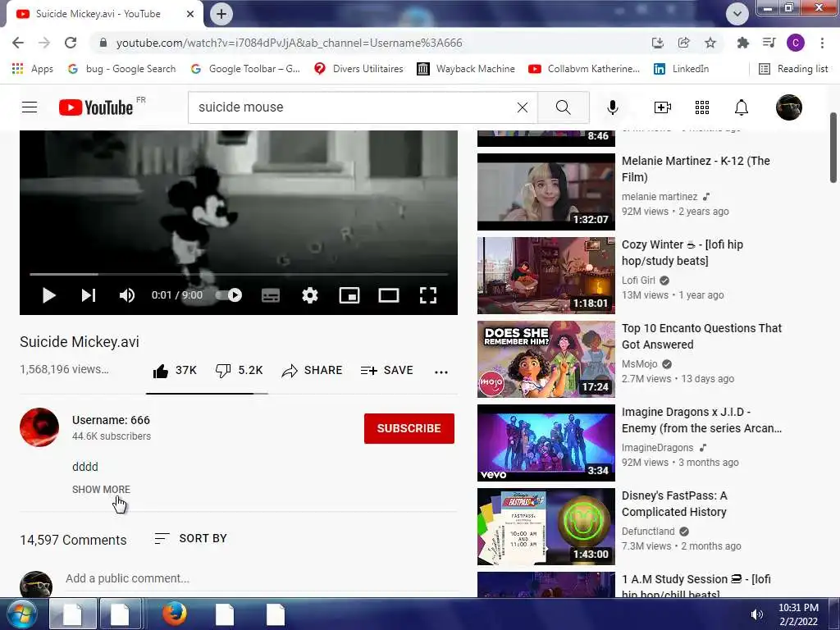Screen dimensions: 840x630
Task: Click the SAVE to playlist button
Action: pos(387,370)
